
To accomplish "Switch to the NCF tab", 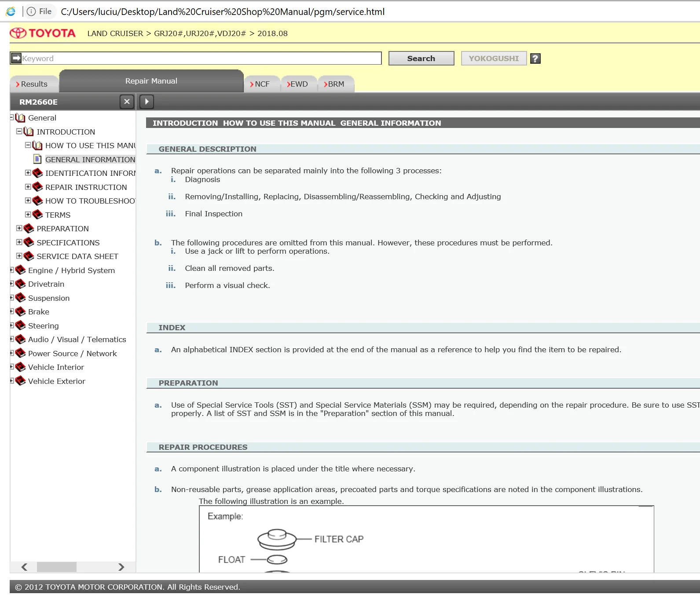I will point(261,84).
